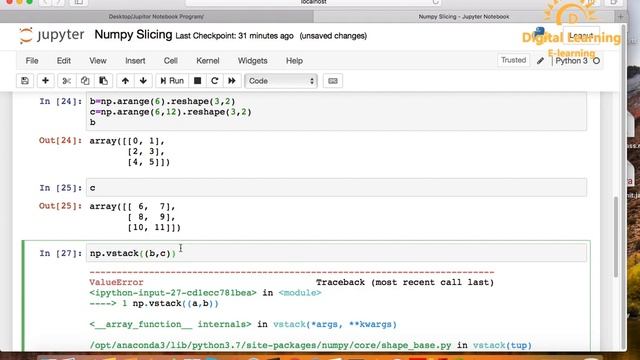Switch to Numpy Slicing - Jupyter Notebook tab

[464, 17]
